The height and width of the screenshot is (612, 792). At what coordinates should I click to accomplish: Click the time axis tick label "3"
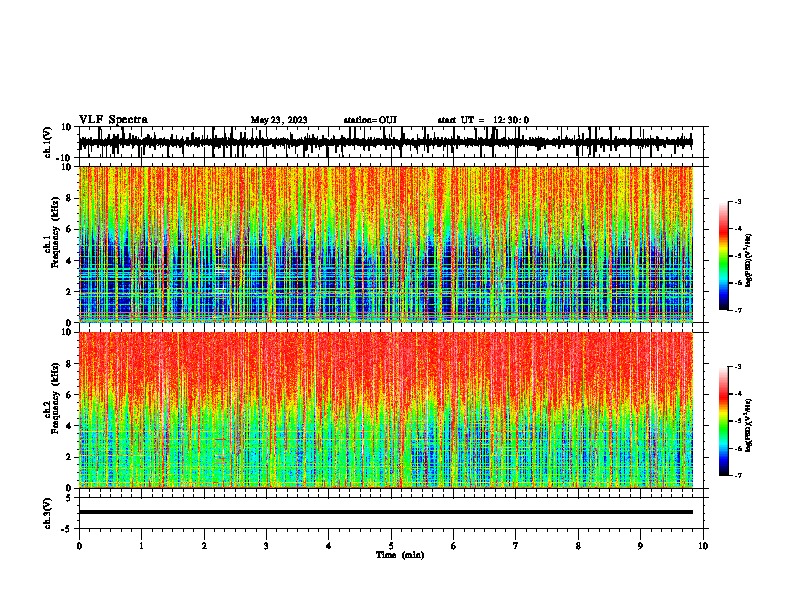coord(266,546)
